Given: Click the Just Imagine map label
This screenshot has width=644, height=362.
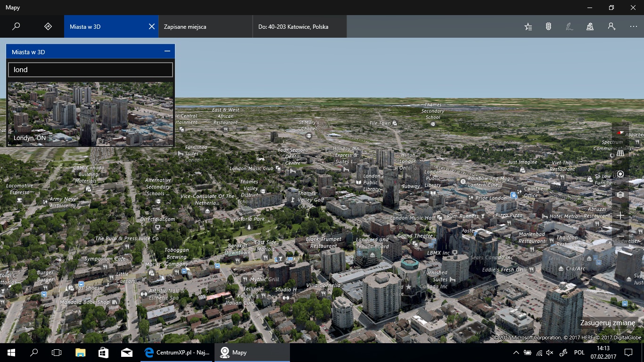Looking at the screenshot, I should tap(522, 162).
